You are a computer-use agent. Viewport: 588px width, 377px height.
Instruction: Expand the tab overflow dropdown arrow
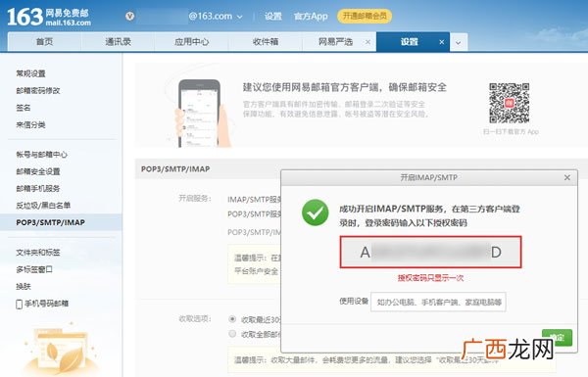459,42
